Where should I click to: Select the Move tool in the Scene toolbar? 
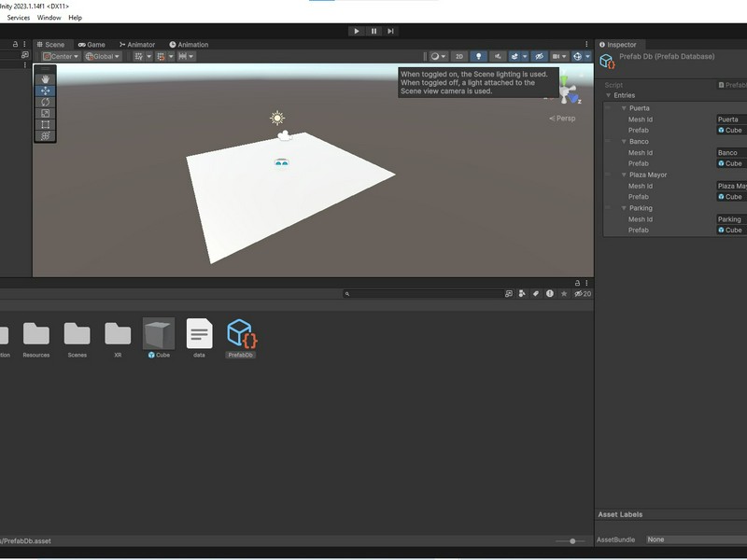coord(46,90)
